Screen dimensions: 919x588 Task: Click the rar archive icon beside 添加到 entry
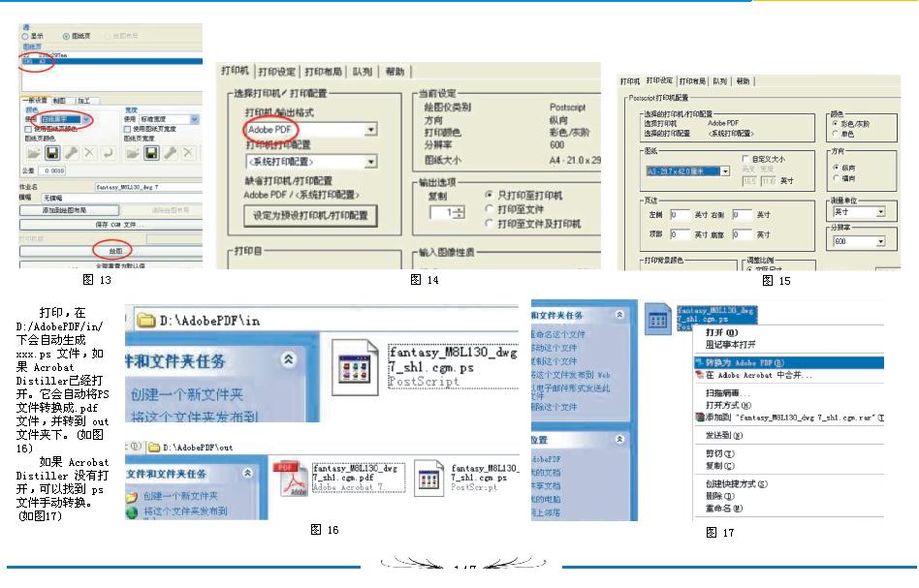(699, 417)
